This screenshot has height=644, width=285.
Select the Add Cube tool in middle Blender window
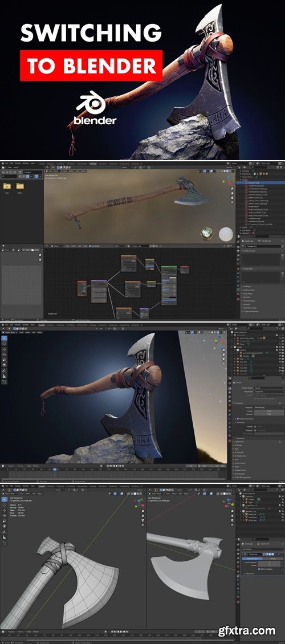point(4,381)
